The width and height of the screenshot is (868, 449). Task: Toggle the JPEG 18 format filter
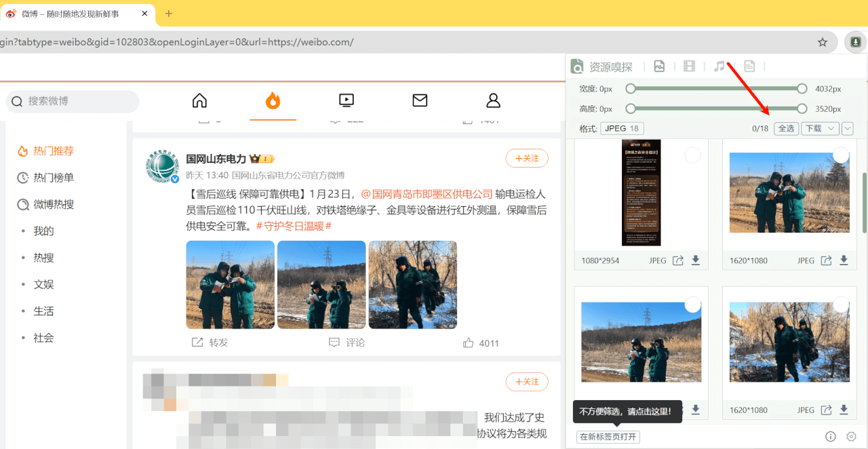[x=622, y=129]
